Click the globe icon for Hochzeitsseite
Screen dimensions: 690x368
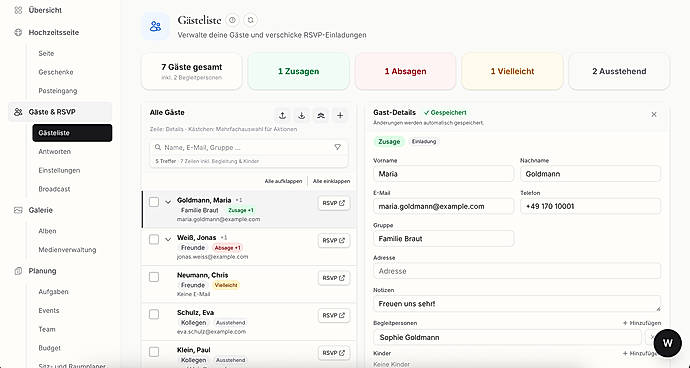[x=18, y=33]
